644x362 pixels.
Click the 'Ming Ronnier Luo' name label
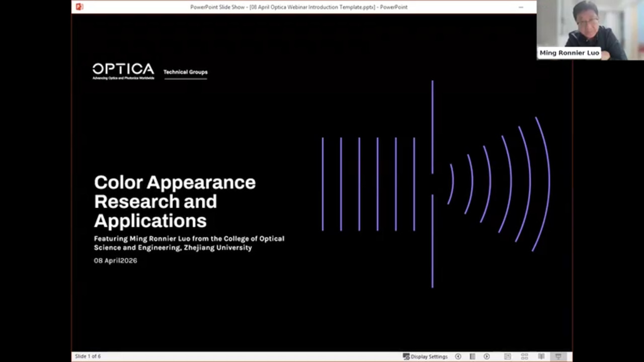(570, 53)
